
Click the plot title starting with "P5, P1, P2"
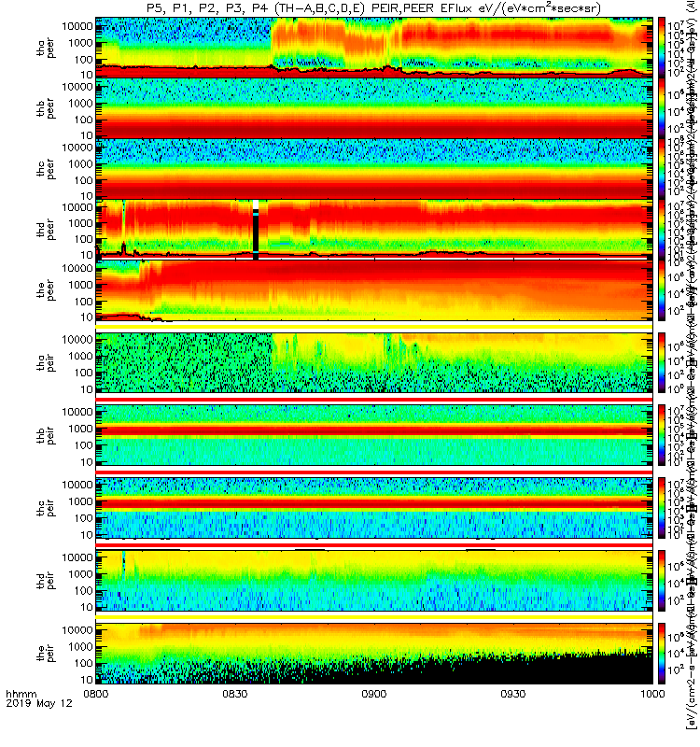[373, 8]
